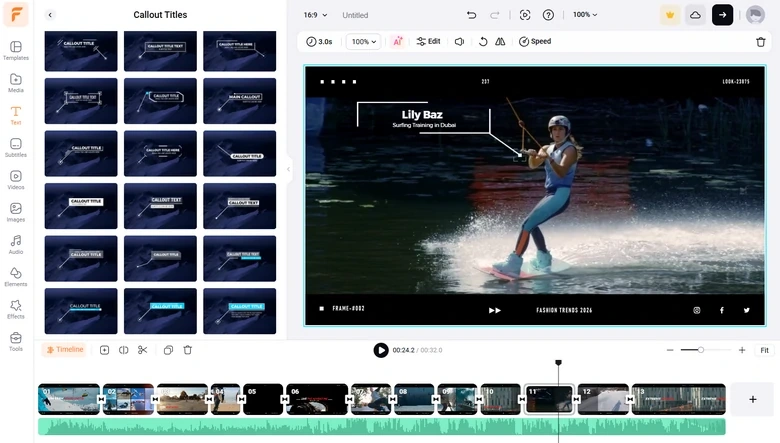Switch to the Effects tab
The image size is (780, 443).
(x=16, y=309)
